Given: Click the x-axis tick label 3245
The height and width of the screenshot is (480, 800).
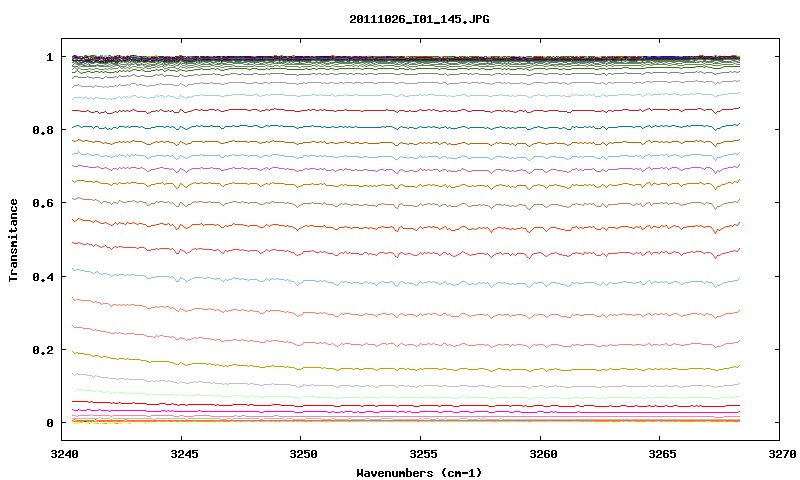Looking at the screenshot, I should pos(184,454).
